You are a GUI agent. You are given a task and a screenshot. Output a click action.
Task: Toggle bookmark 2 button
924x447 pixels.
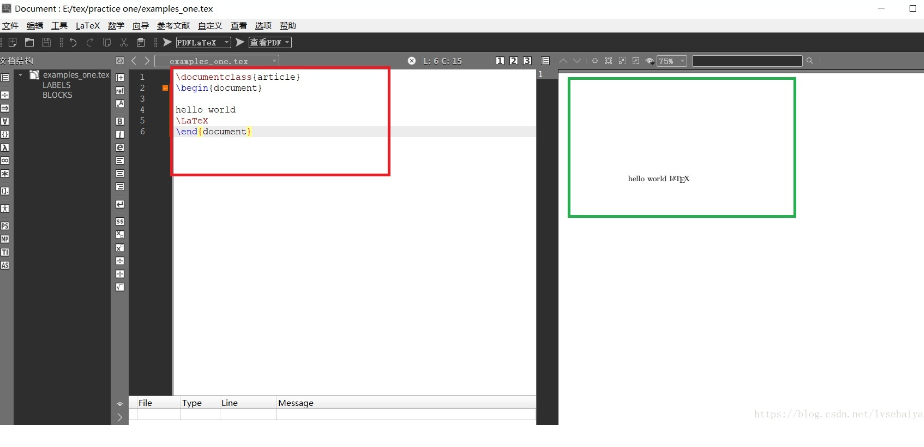point(513,61)
